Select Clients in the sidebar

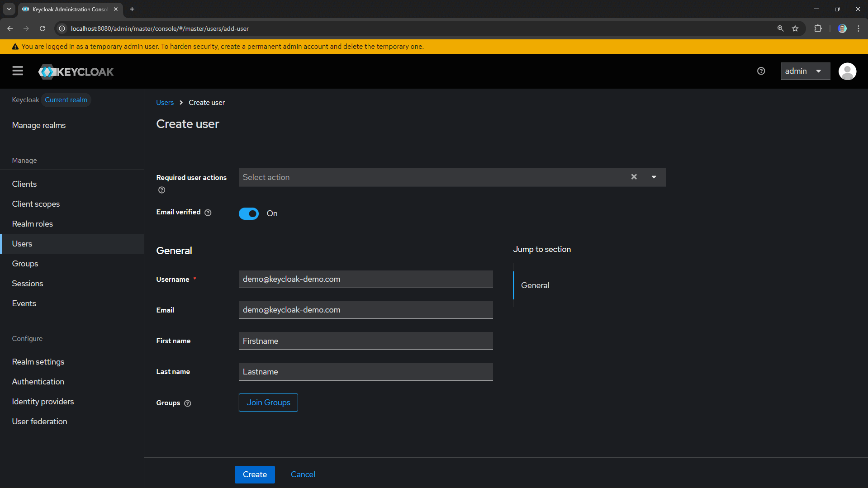24,184
